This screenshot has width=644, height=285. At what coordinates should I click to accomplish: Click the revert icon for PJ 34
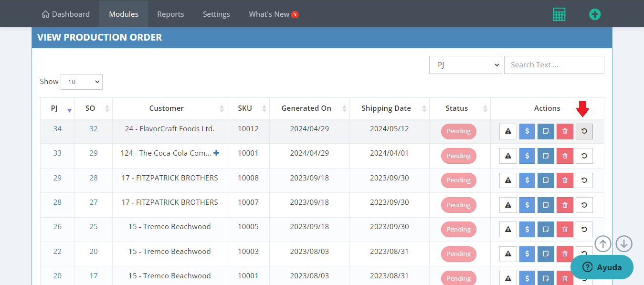coord(584,131)
